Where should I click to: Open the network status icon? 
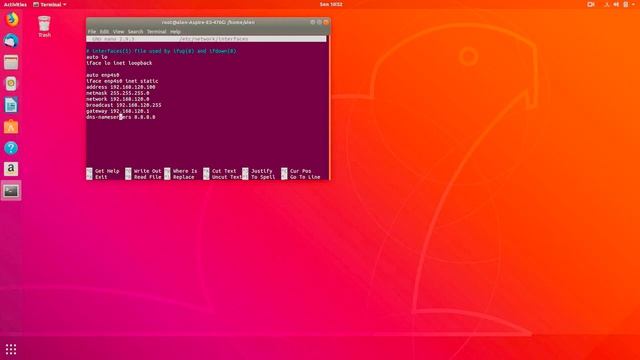607,4
